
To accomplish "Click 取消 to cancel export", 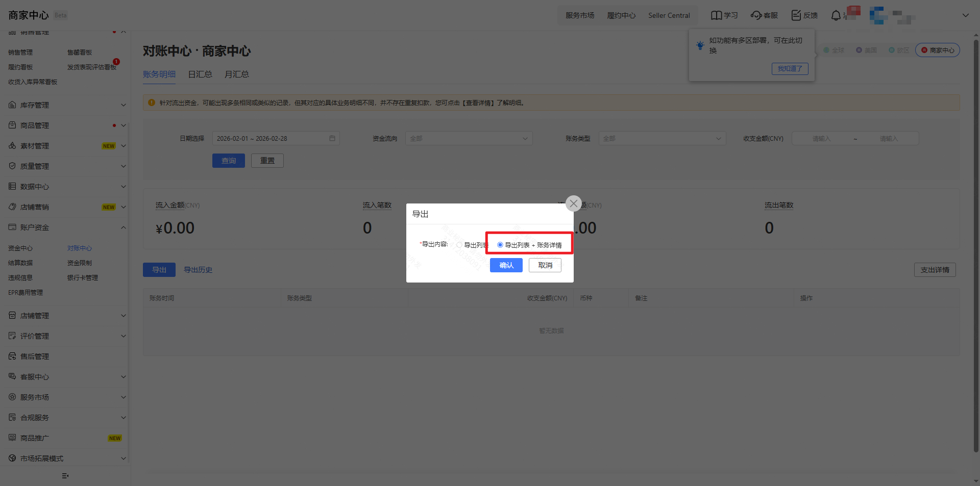I will 545,265.
